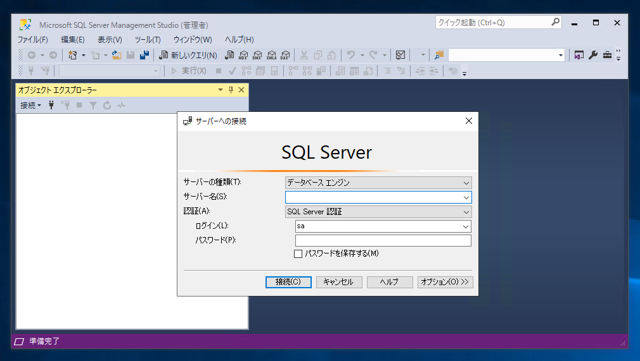Check パスワードを保存する(M) checkbox
Viewport: 640px width, 361px height.
pyautogui.click(x=298, y=254)
